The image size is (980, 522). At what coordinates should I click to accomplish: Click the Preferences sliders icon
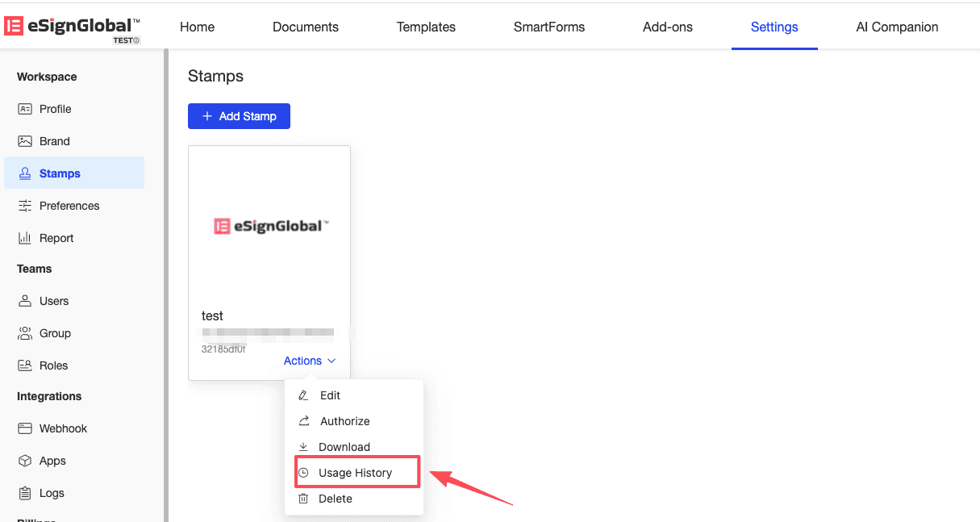click(x=25, y=206)
